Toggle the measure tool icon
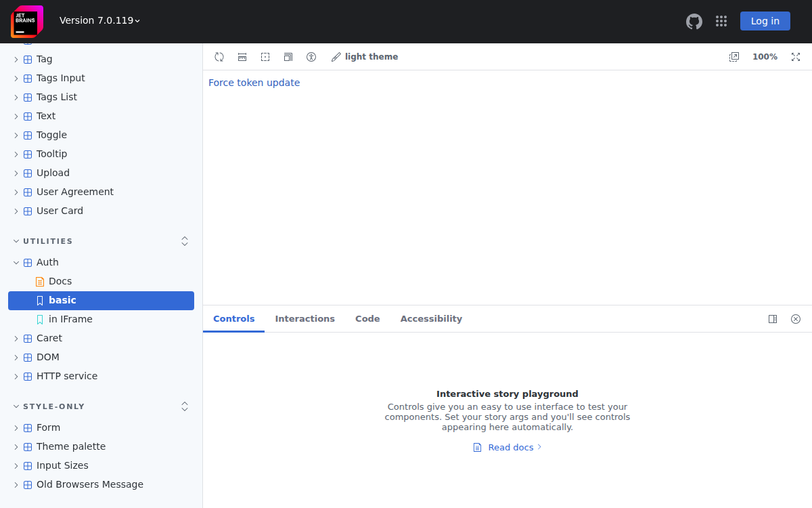Image resolution: width=812 pixels, height=508 pixels. pyautogui.click(x=242, y=57)
